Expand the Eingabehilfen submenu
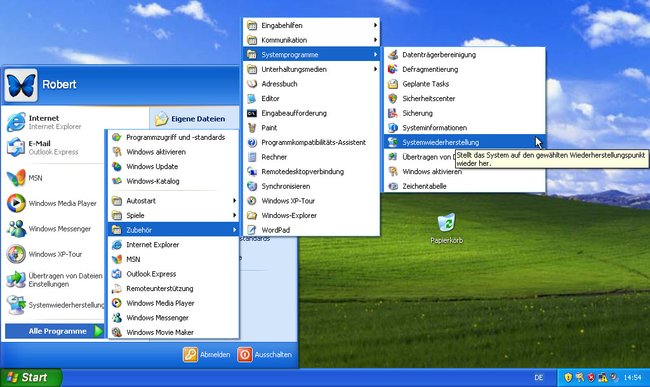Image resolution: width=650 pixels, height=387 pixels. click(311, 25)
